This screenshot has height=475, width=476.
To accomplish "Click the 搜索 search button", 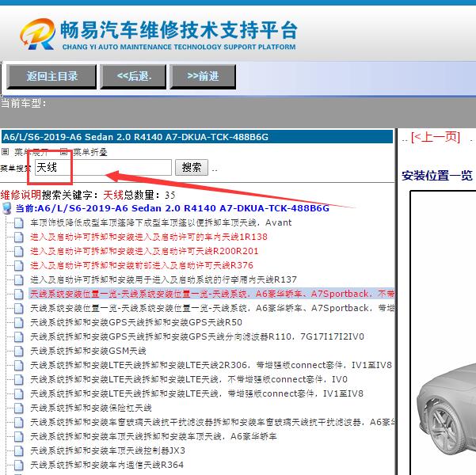I will (192, 167).
